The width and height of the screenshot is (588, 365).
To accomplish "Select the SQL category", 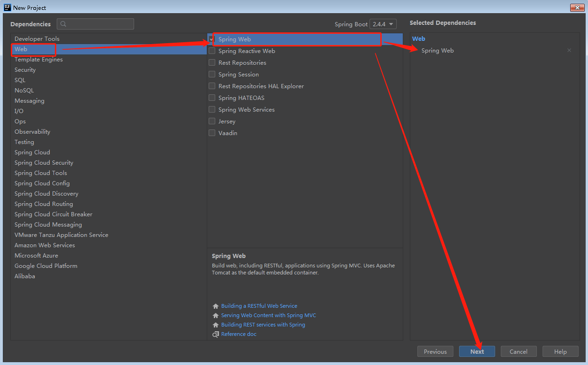I will pos(108,80).
